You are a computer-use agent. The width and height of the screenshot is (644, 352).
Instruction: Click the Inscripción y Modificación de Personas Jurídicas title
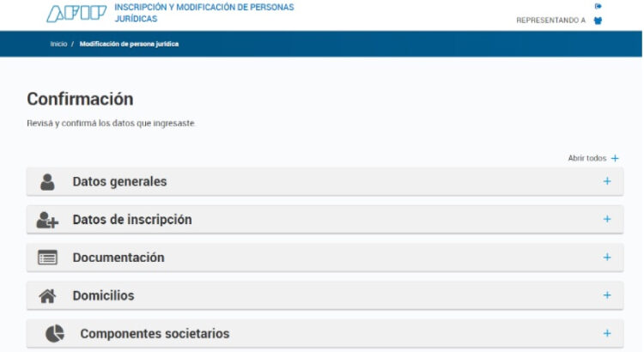click(x=204, y=13)
